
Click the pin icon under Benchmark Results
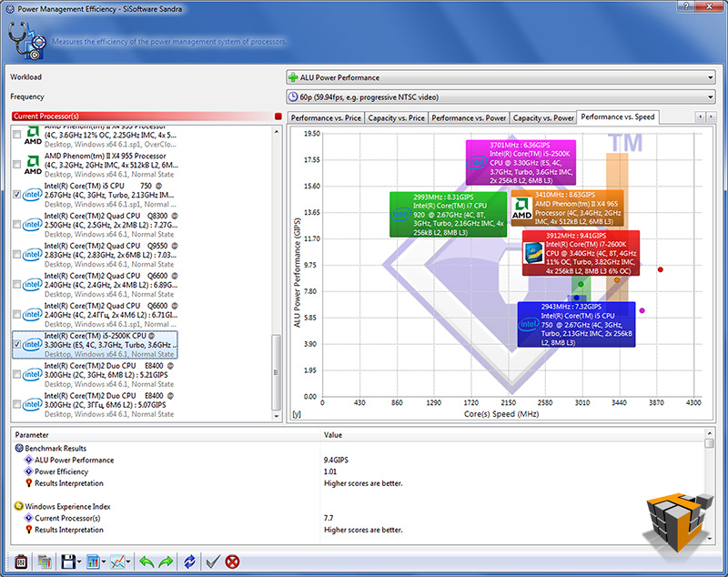28,483
